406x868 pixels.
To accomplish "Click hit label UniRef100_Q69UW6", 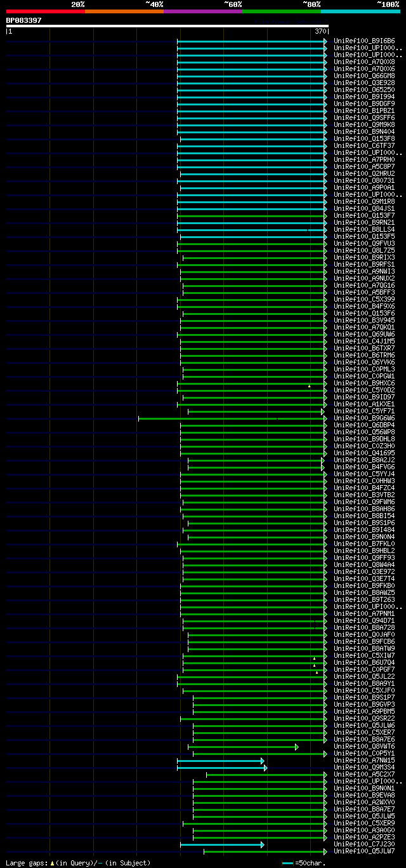I will (364, 335).
